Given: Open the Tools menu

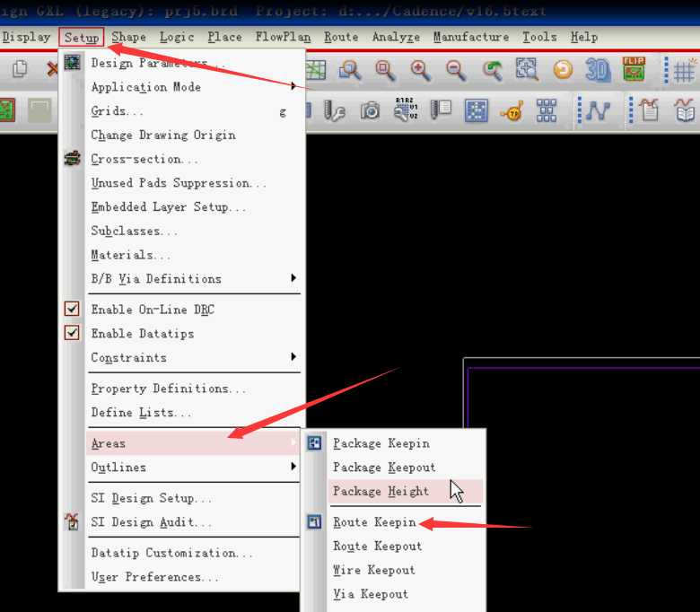Looking at the screenshot, I should (x=539, y=37).
